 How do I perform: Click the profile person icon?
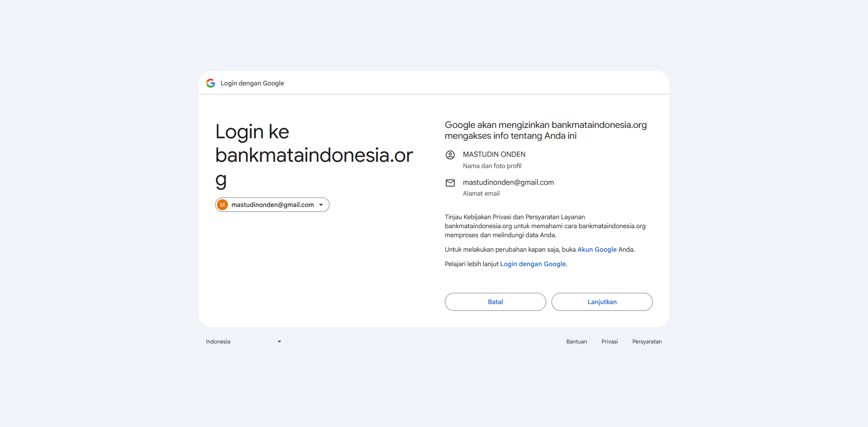pyautogui.click(x=450, y=155)
